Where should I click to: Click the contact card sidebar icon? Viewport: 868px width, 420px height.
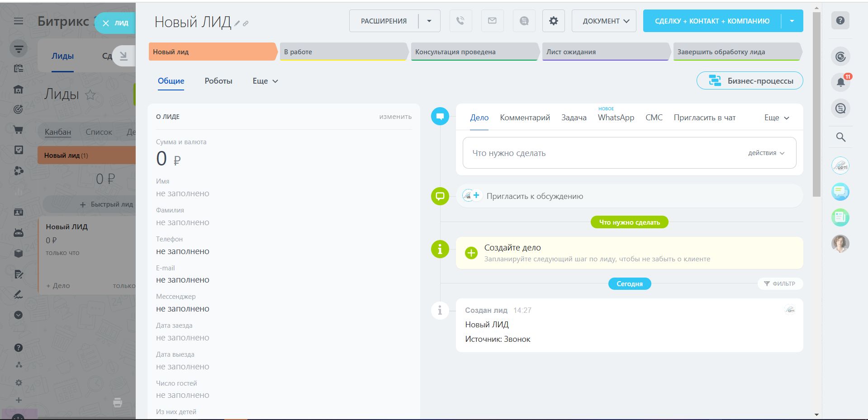(x=19, y=212)
